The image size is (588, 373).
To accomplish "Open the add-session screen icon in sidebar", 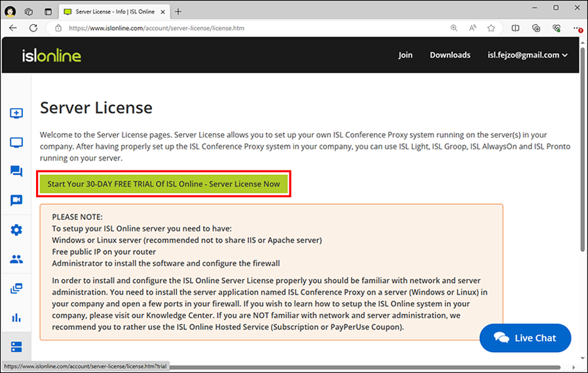I will coord(16,113).
